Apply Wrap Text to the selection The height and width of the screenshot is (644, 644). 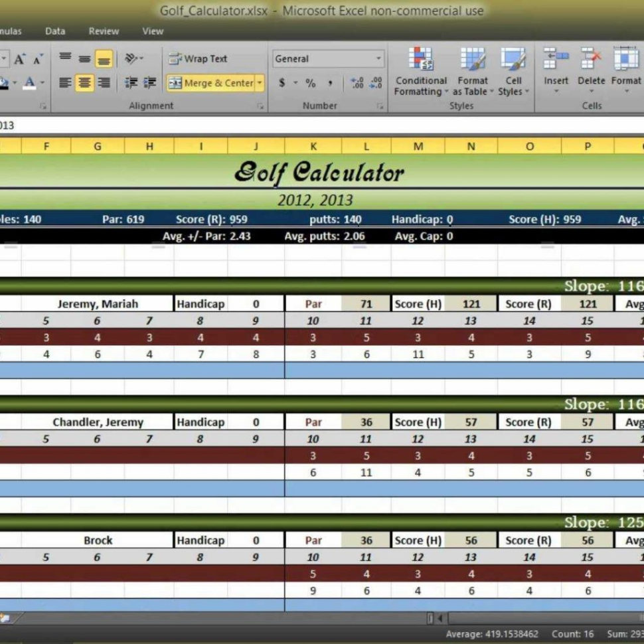coord(198,58)
